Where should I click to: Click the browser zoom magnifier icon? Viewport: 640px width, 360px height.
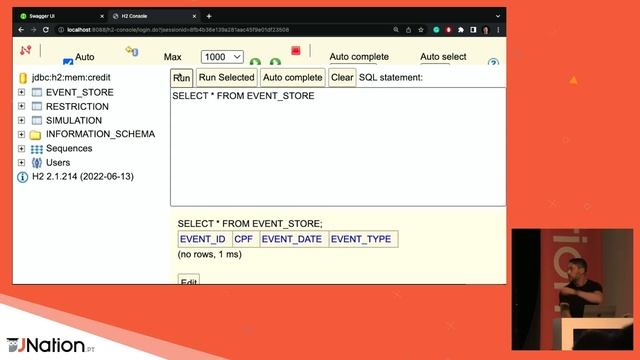coord(396,30)
